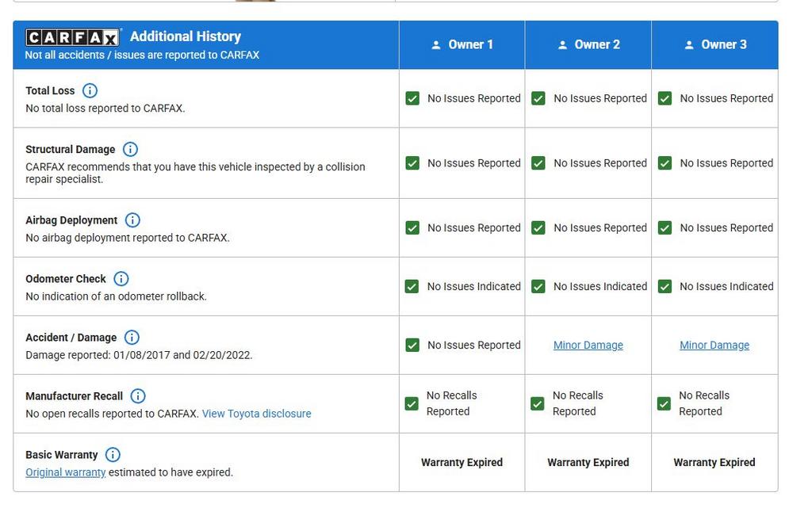The image size is (812, 508).
Task: Click Owner 1 Odometer Check green checkmark
Action: click(x=412, y=287)
